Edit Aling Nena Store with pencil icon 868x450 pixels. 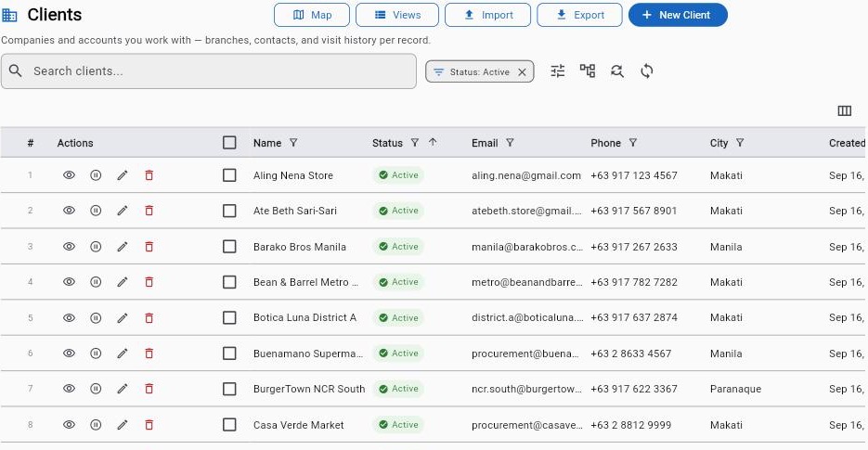coord(123,175)
